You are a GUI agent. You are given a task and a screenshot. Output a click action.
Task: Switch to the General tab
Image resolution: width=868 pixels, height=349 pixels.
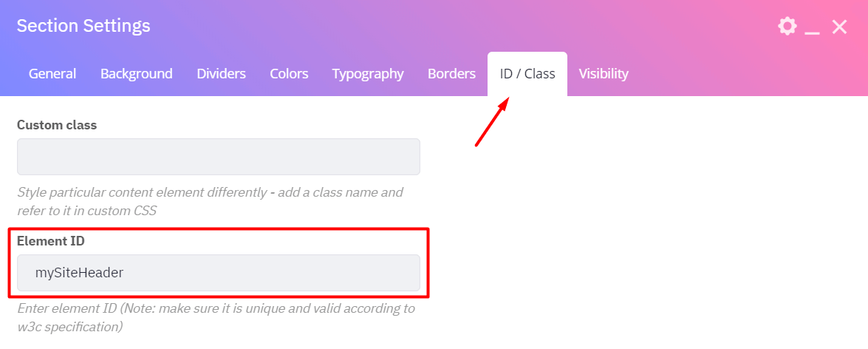point(52,74)
